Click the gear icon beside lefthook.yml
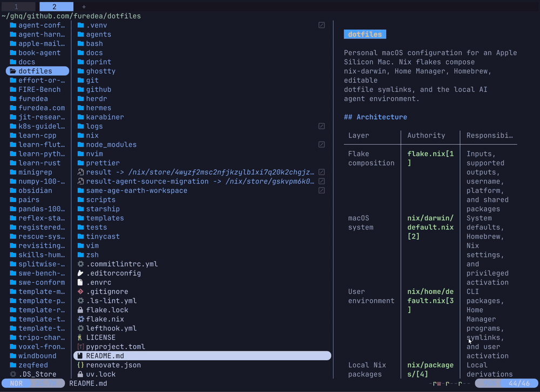540x392 pixels. [80, 328]
